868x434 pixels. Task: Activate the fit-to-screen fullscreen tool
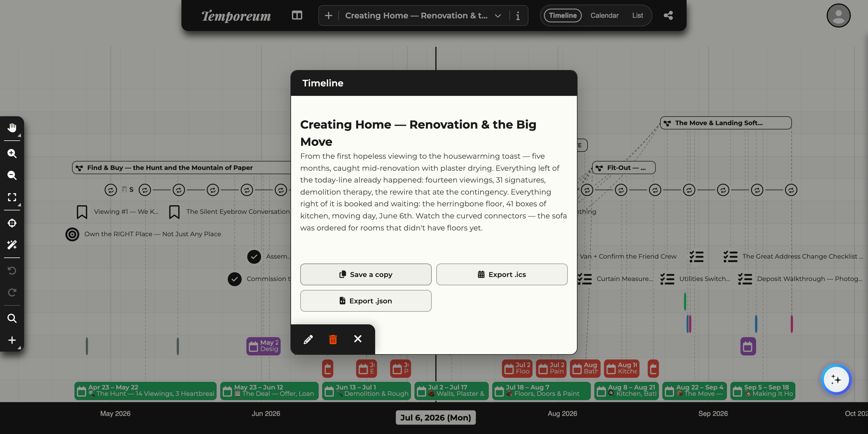12,197
